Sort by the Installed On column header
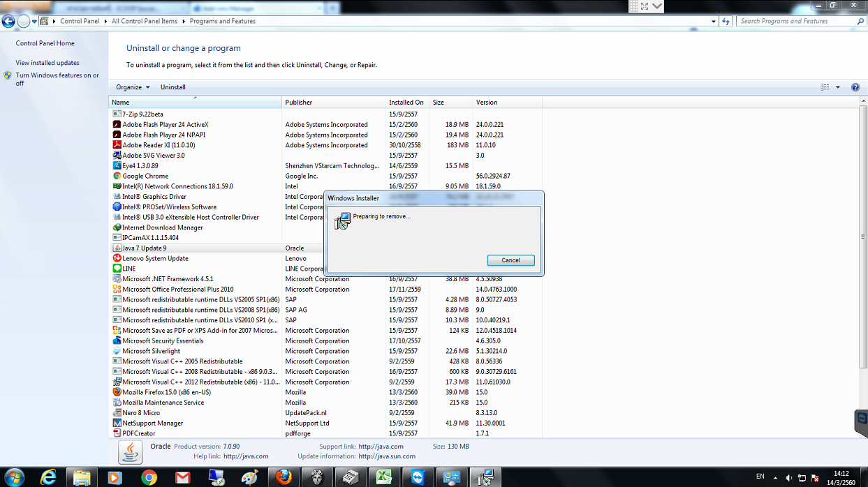Viewport: 868px width, 487px height. [x=408, y=102]
